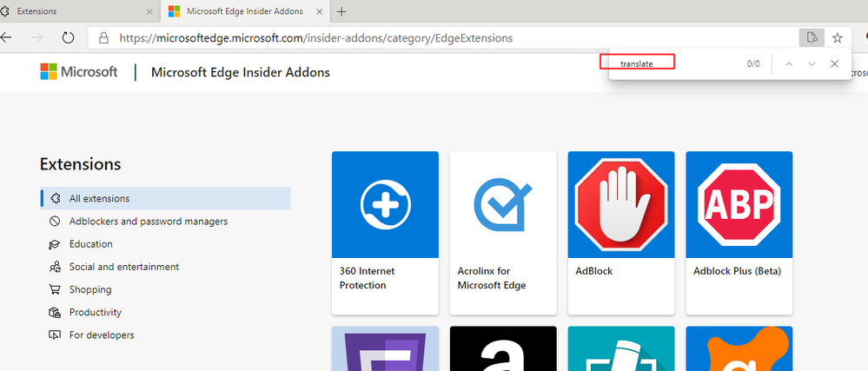Click the Acrolinx for Microsoft Edge title

point(492,278)
